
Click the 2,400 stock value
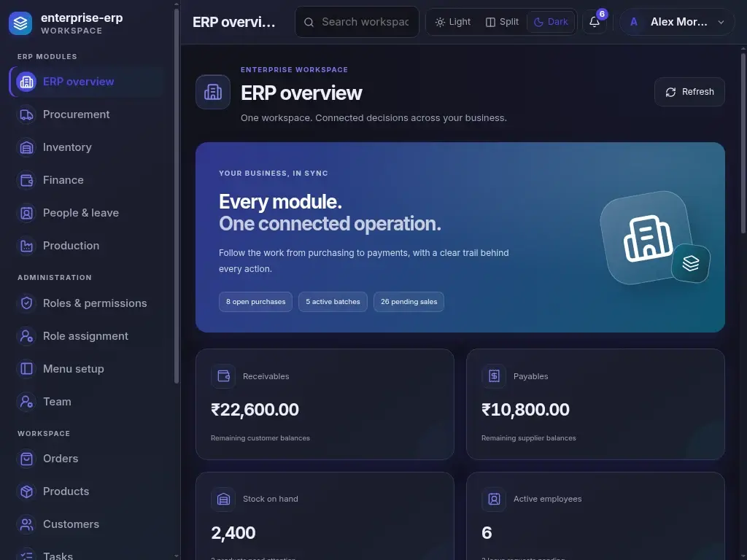233,533
